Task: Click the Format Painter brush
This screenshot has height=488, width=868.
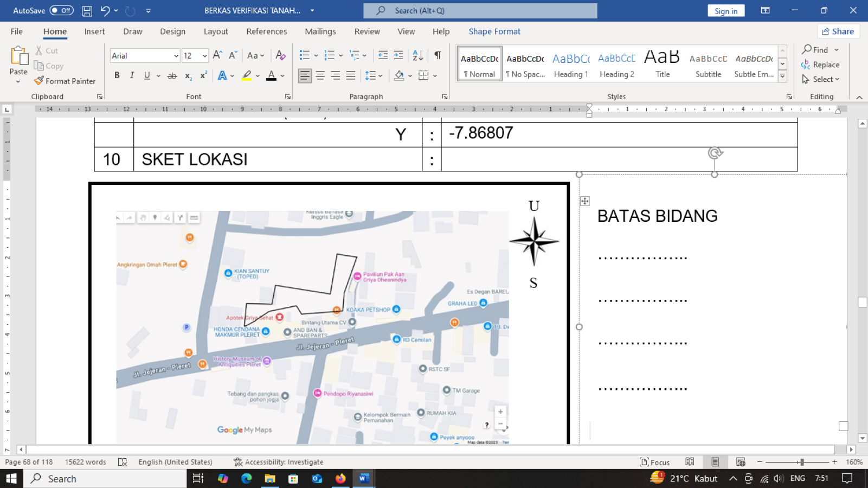Action: pyautogui.click(x=65, y=81)
